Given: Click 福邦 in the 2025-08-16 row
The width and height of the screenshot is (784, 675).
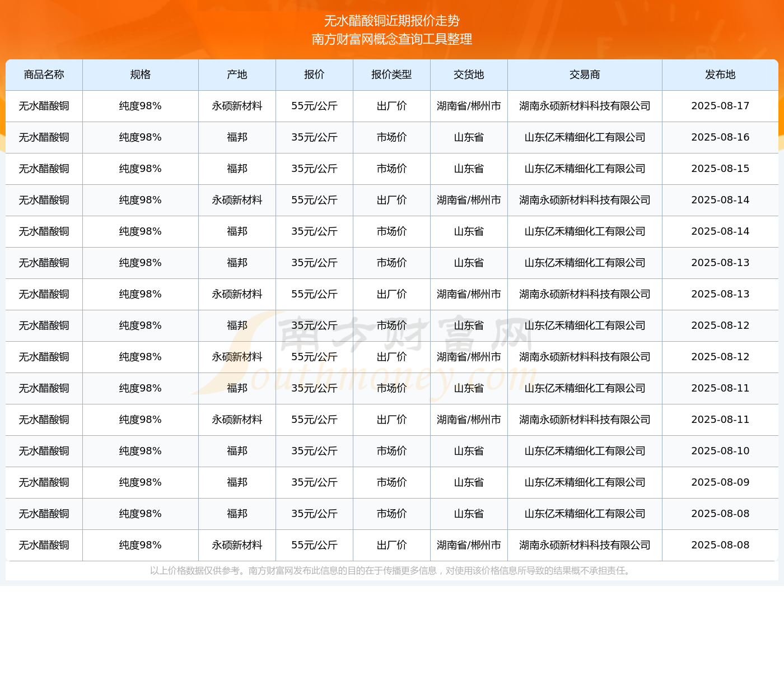Looking at the screenshot, I should 237,137.
